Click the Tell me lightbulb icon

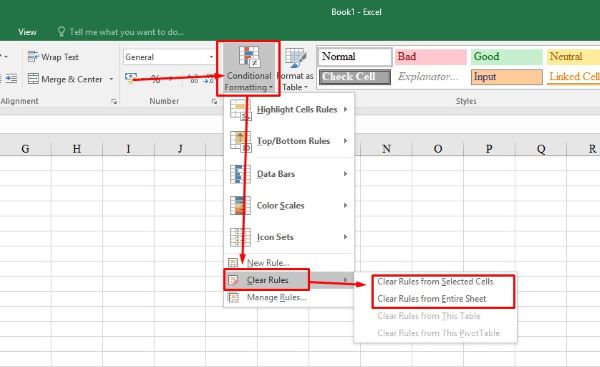tap(61, 31)
